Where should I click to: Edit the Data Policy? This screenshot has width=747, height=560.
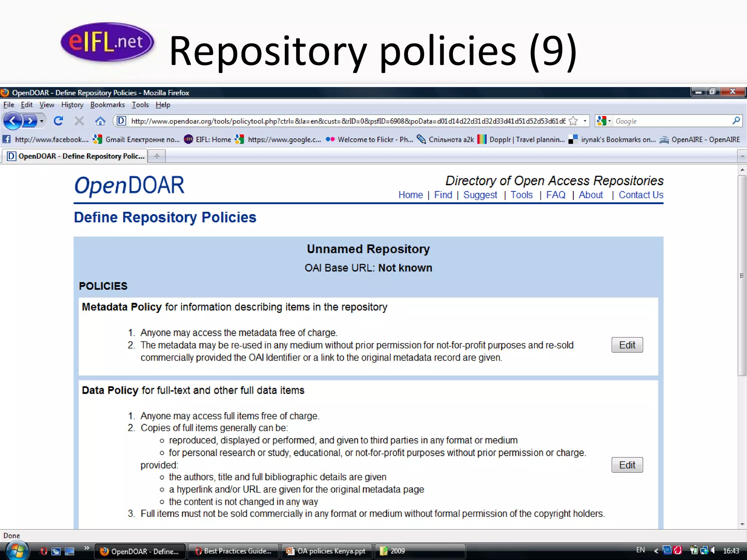(627, 465)
